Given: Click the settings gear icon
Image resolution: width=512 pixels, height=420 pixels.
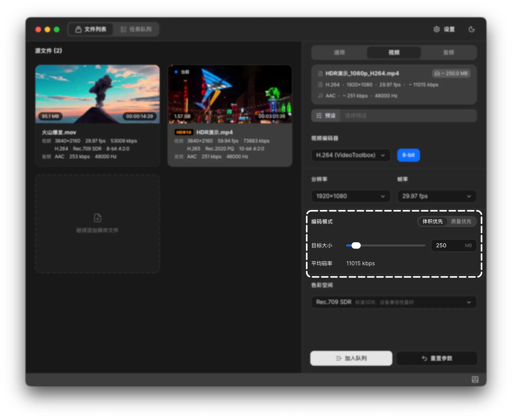Looking at the screenshot, I should (x=436, y=29).
